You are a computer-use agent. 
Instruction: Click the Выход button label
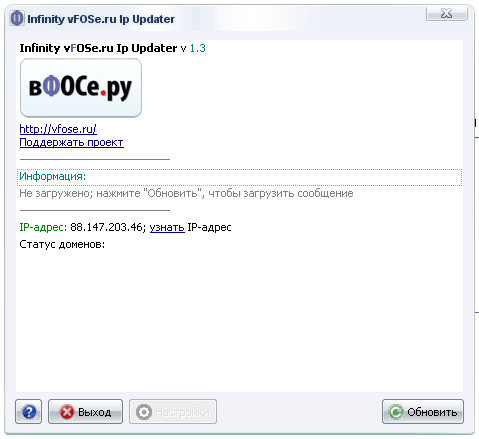click(95, 412)
